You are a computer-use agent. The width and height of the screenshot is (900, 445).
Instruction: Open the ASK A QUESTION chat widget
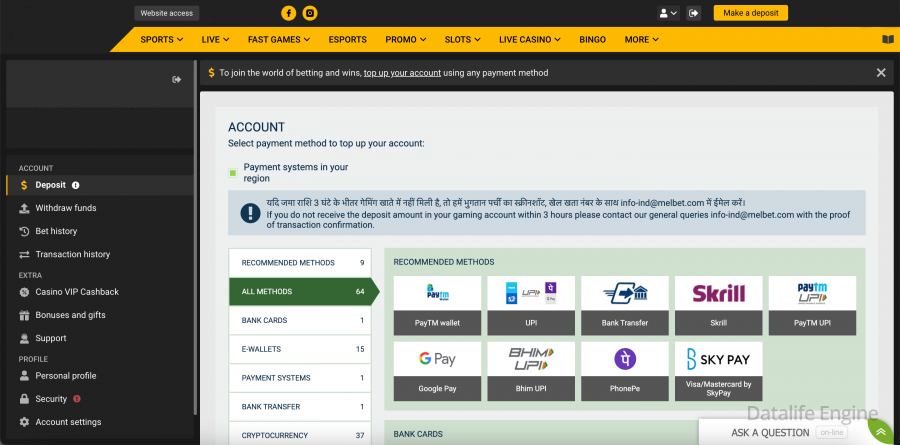[783, 432]
